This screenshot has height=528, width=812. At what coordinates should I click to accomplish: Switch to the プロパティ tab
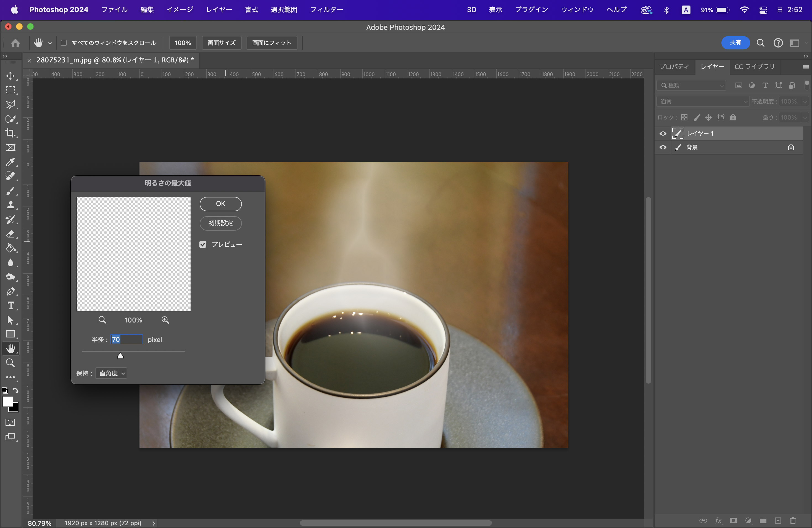[x=674, y=67]
